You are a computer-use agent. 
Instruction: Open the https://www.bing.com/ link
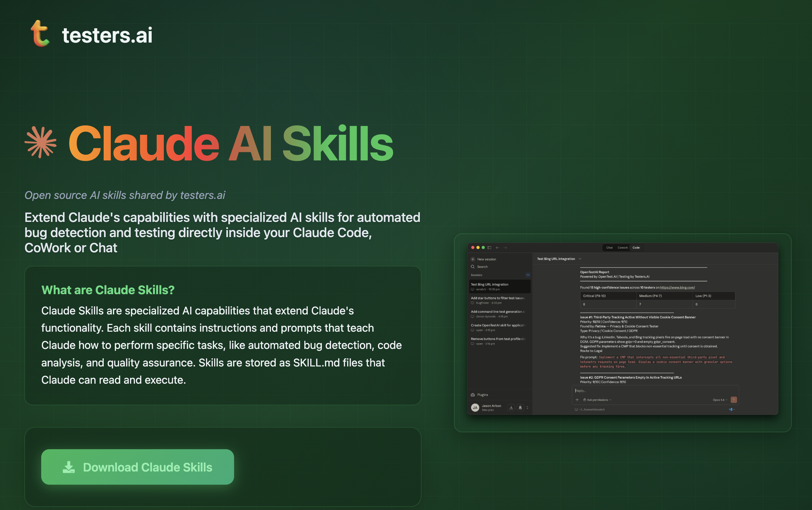(677, 287)
